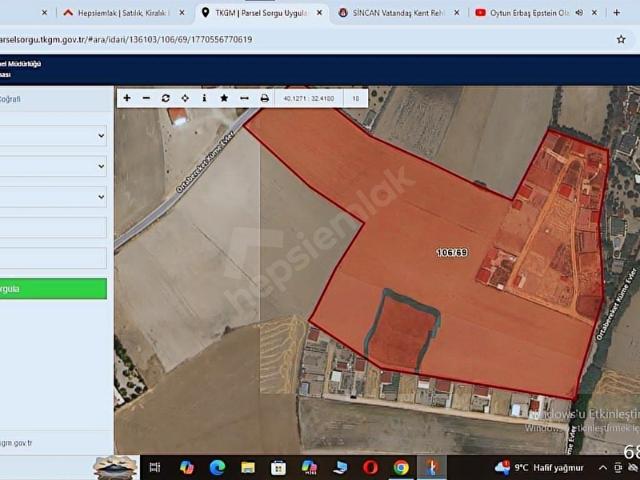Open a new browser tab
This screenshot has height=480, width=640.
[622, 13]
